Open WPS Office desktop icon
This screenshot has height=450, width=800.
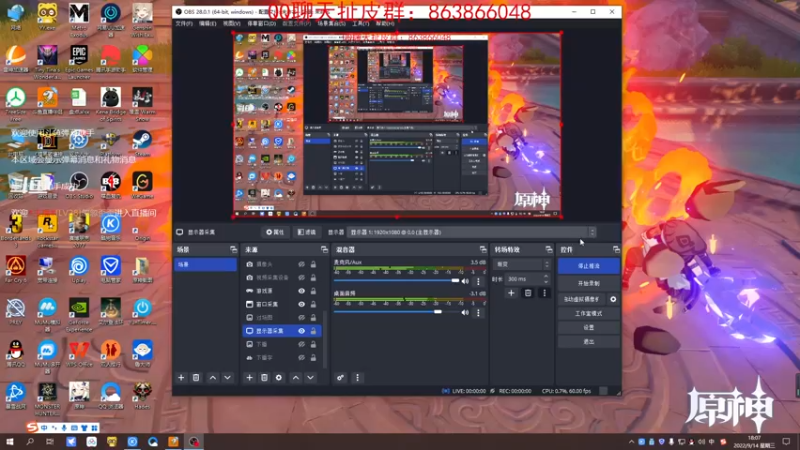(79, 354)
